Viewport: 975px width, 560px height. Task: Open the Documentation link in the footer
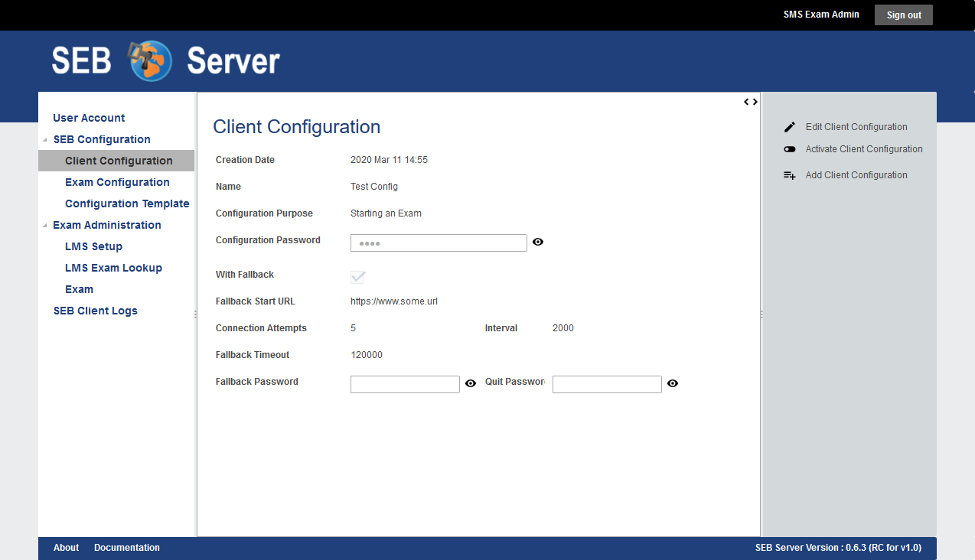click(x=127, y=548)
